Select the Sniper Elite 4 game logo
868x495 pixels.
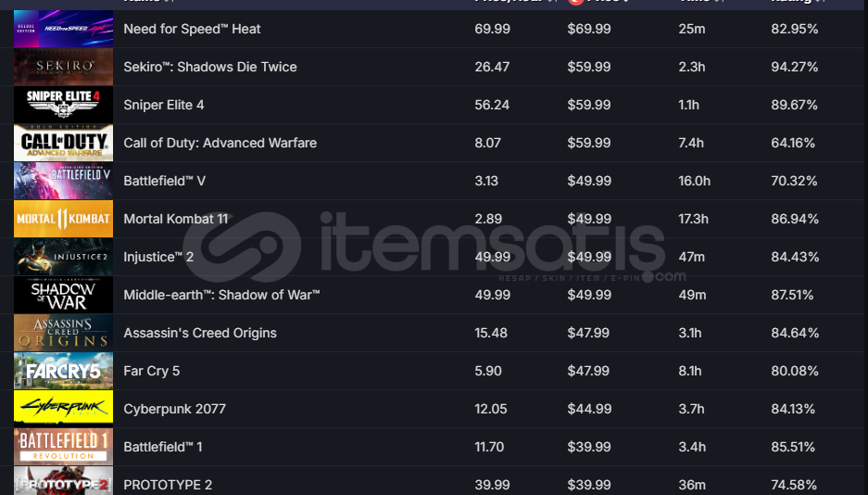[63, 105]
